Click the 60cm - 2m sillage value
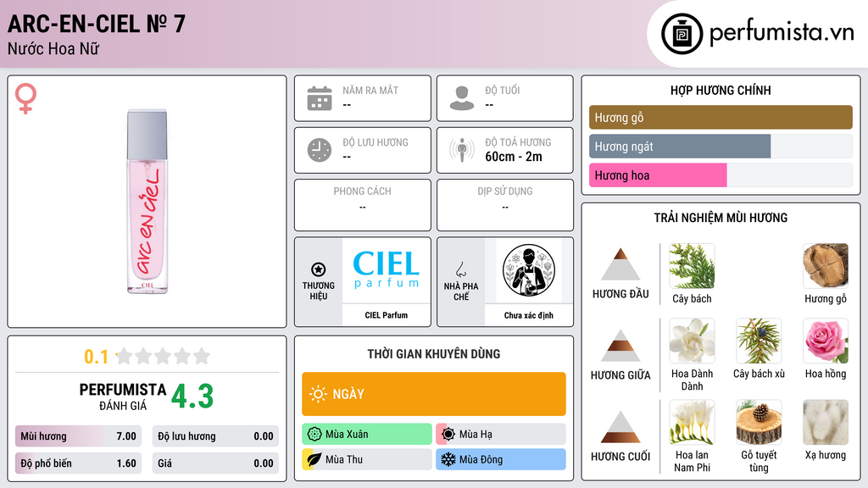Viewport: 868px width, 488px height. coord(514,157)
